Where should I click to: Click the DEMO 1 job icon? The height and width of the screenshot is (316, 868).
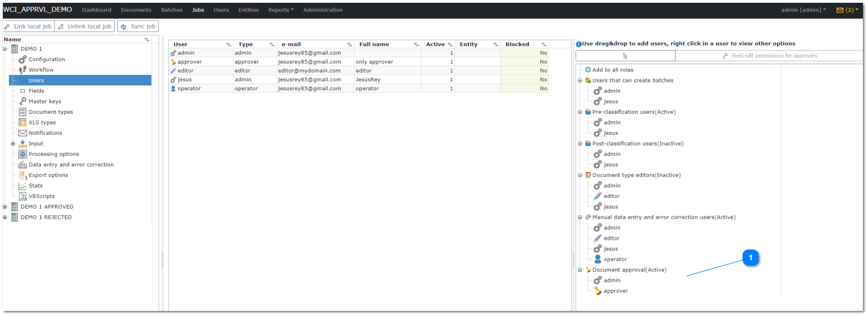click(14, 49)
